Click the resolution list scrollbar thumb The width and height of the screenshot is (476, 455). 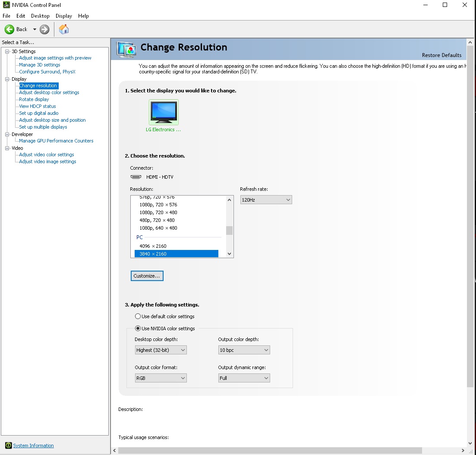[229, 231]
